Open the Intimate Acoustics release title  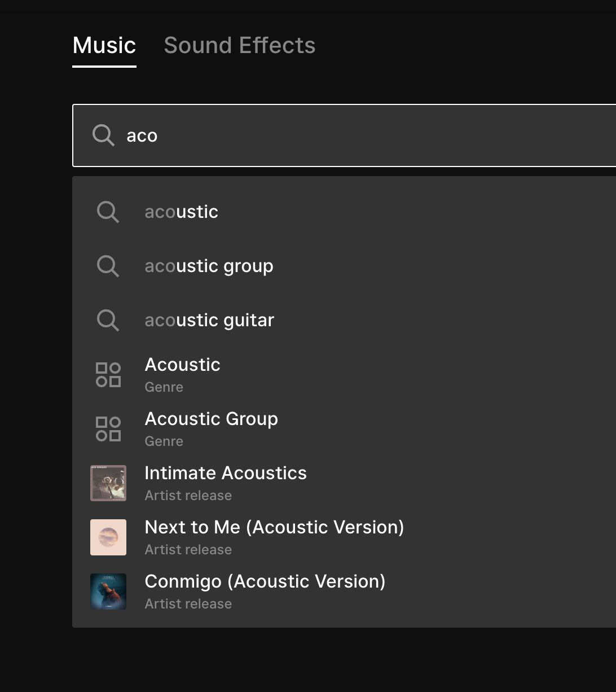point(225,474)
